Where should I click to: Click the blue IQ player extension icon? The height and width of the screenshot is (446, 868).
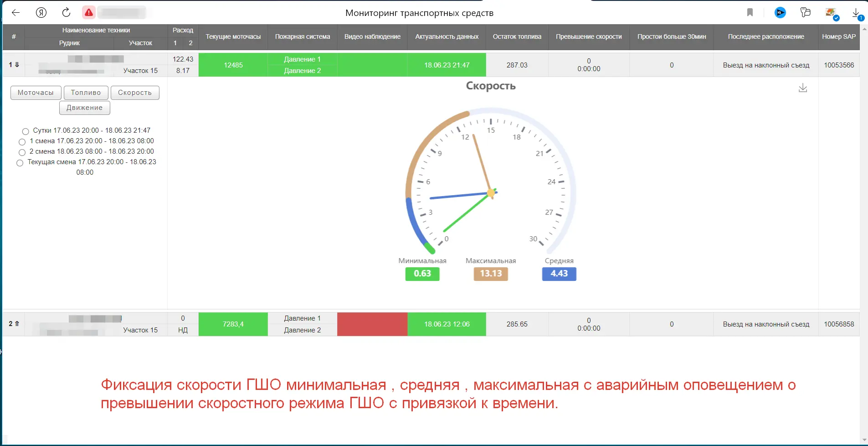point(780,13)
